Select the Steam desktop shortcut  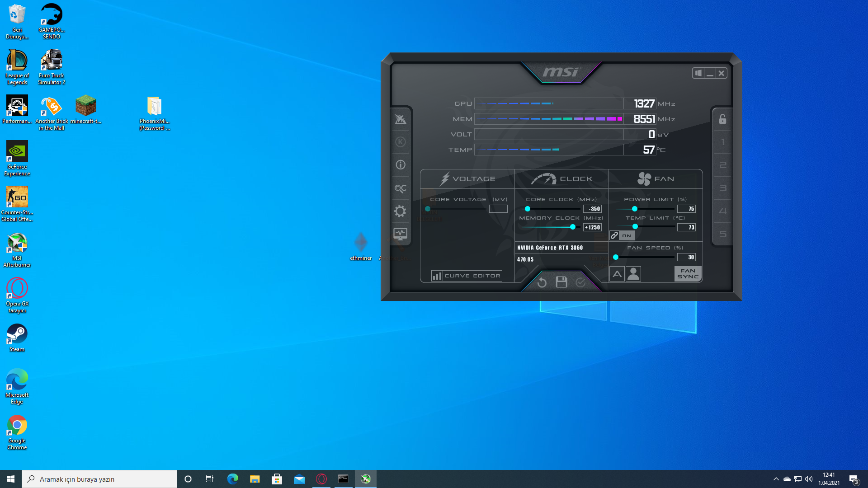[x=17, y=338]
